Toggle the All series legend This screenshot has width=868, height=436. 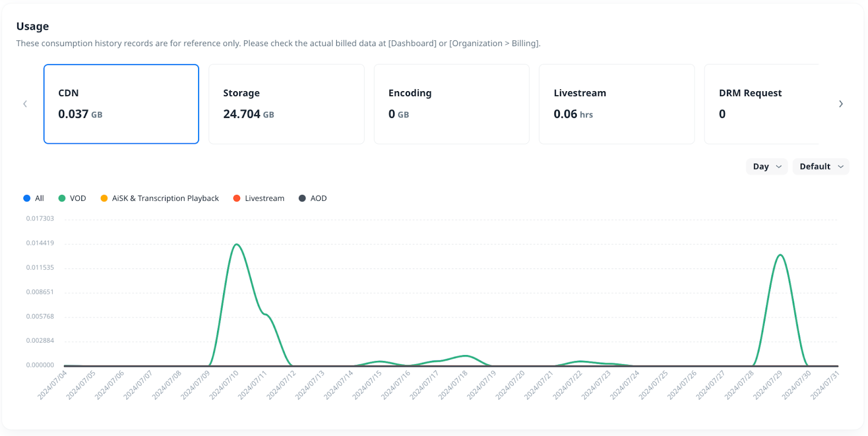click(34, 198)
